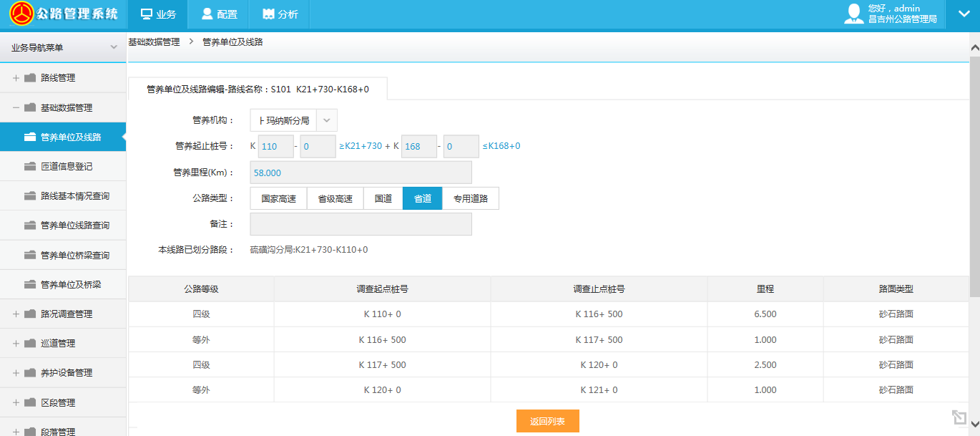Viewport: 980px width, 436px height.
Task: Open the 分析 top tab
Action: coord(280,14)
